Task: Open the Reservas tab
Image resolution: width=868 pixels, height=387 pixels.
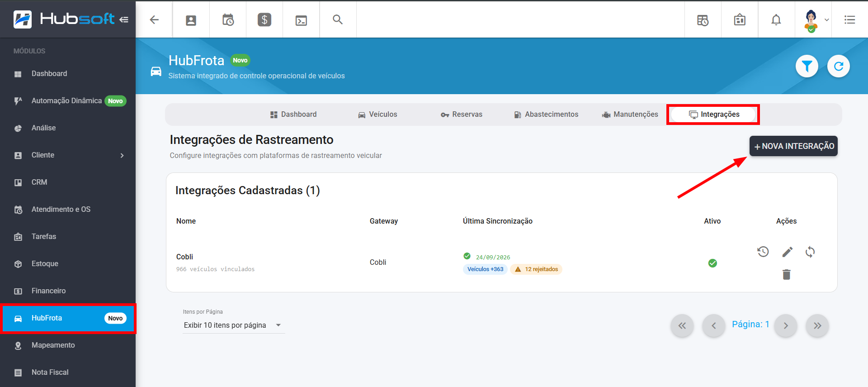Action: click(x=462, y=115)
